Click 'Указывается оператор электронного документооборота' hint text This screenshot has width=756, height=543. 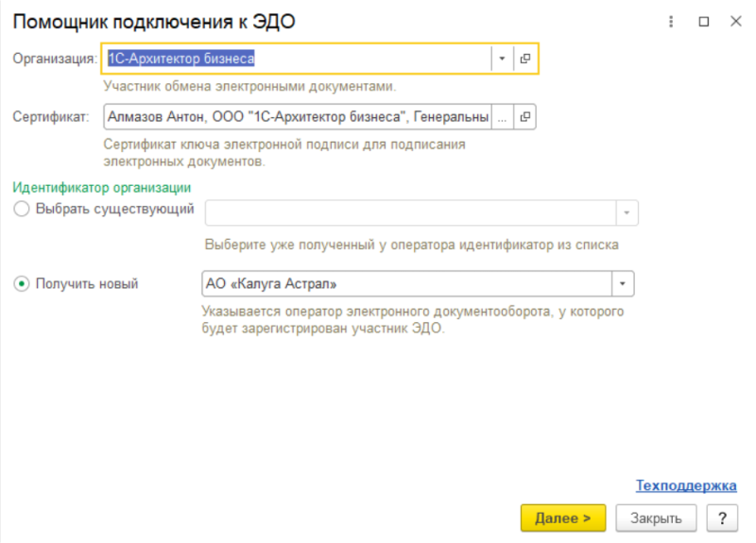click(x=413, y=320)
